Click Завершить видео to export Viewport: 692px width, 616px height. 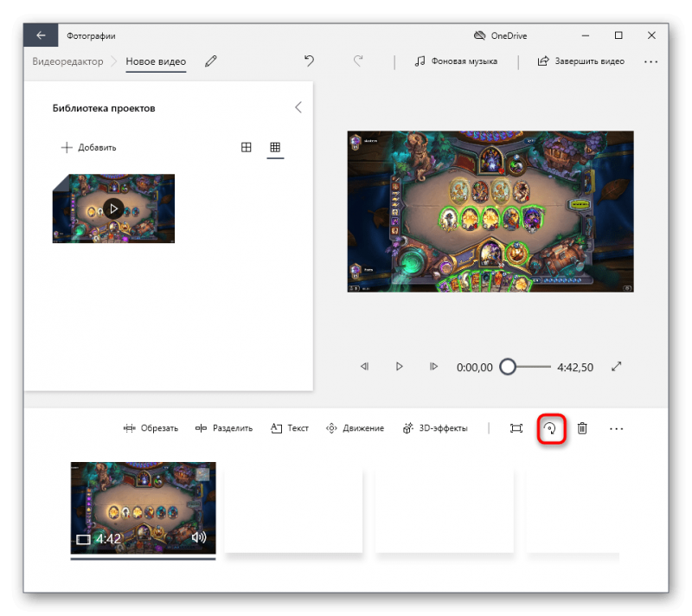[x=580, y=61]
